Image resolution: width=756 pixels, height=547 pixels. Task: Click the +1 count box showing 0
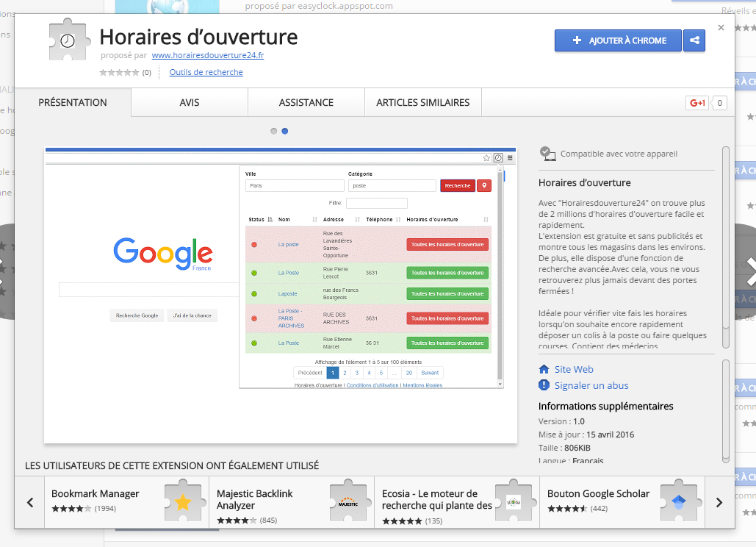tap(719, 103)
